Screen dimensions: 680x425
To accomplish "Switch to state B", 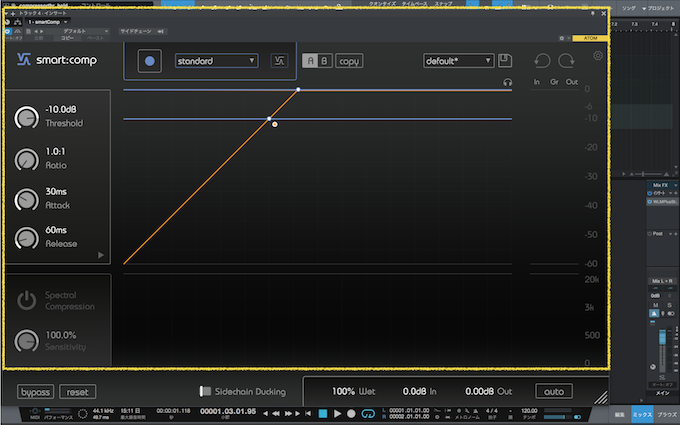I will pyautogui.click(x=325, y=61).
